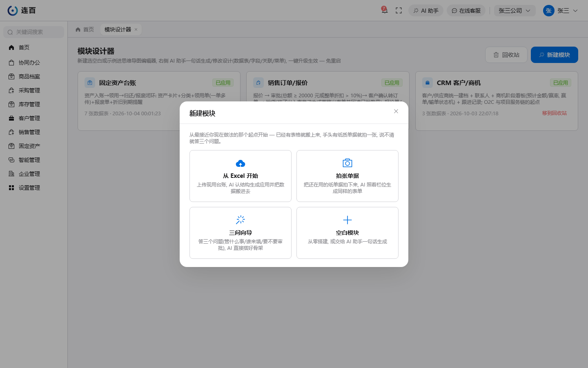588x368 pixels.
Task: Open 库存管理 sidebar menu
Action: tap(34, 104)
